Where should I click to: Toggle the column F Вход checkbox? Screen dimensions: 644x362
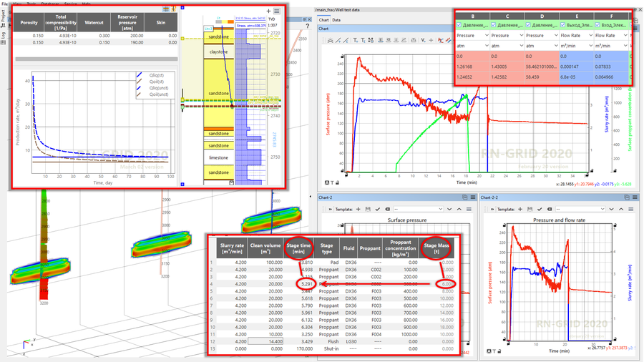coord(597,25)
